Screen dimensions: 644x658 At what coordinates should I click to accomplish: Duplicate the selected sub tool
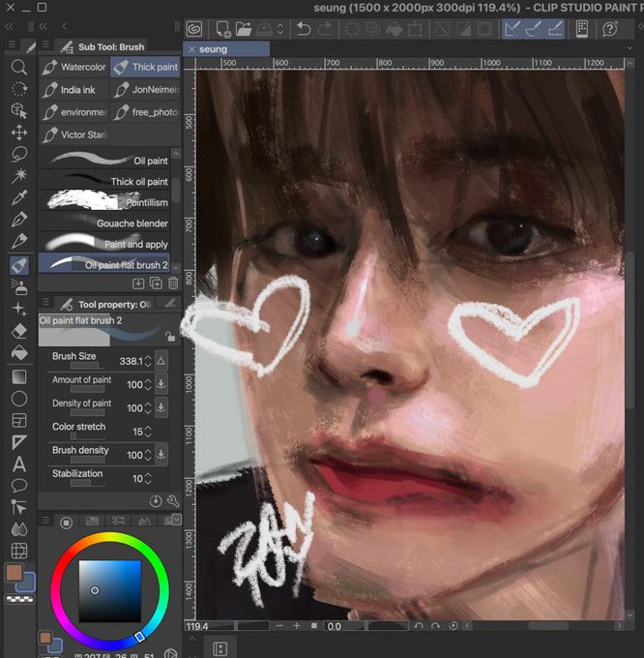click(156, 284)
